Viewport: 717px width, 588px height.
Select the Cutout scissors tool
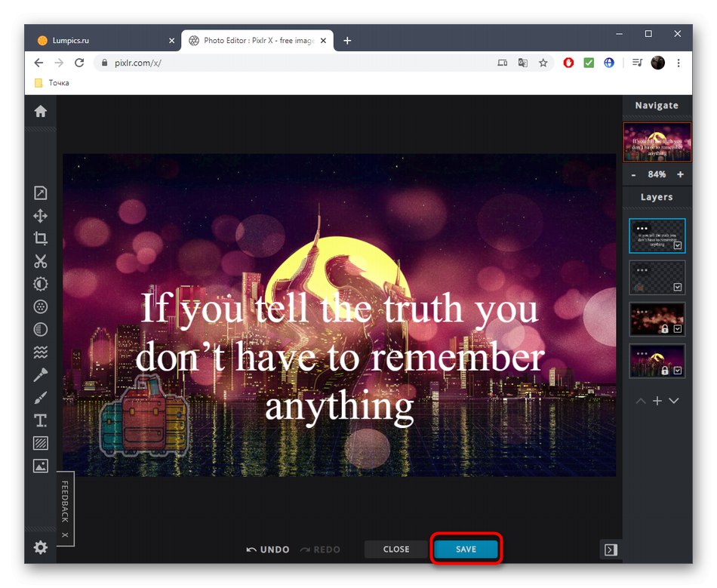tap(40, 261)
